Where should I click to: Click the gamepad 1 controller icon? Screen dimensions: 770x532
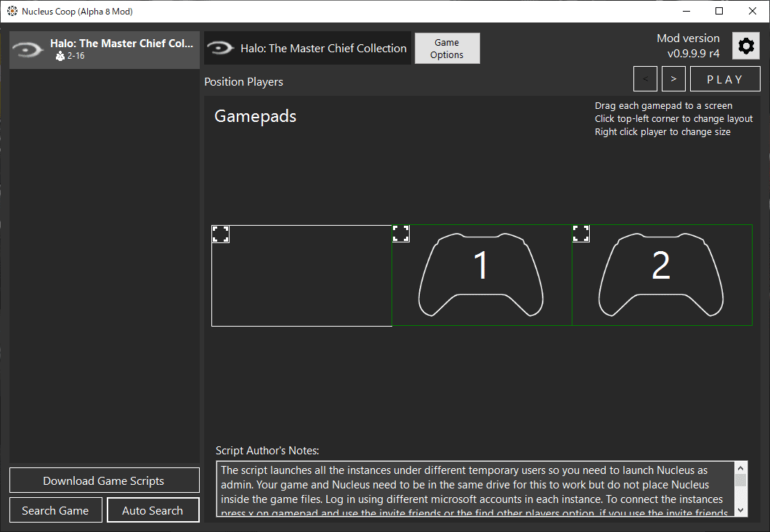pos(480,275)
